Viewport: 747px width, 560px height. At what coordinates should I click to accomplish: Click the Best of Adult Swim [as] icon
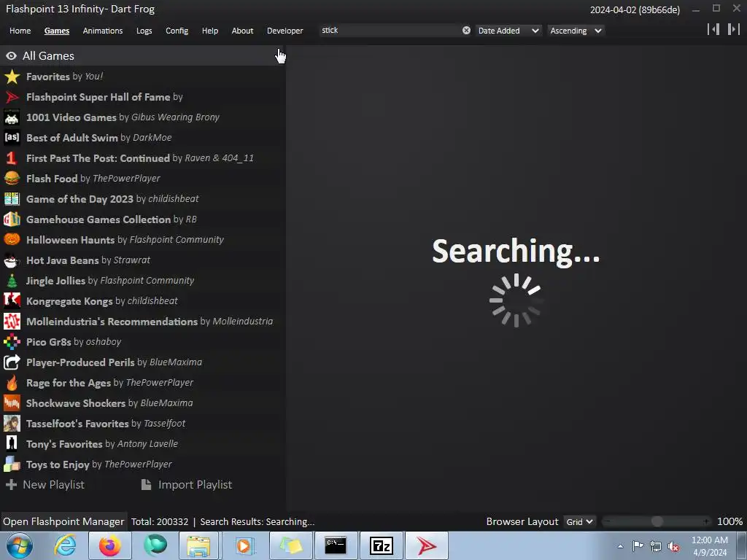12,138
